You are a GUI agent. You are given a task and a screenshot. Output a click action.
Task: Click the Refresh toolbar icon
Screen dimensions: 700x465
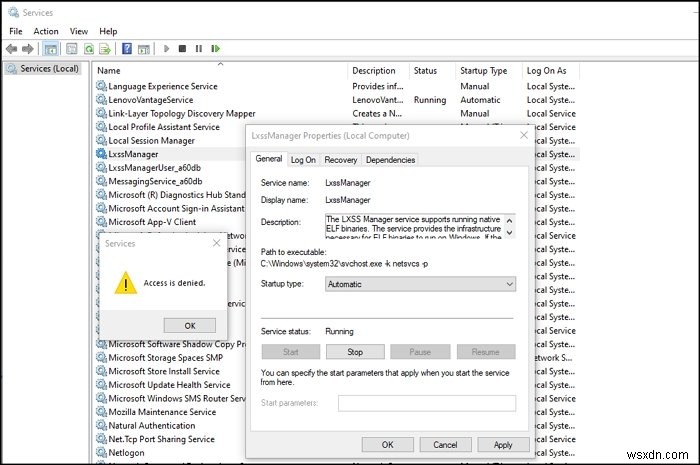point(89,49)
